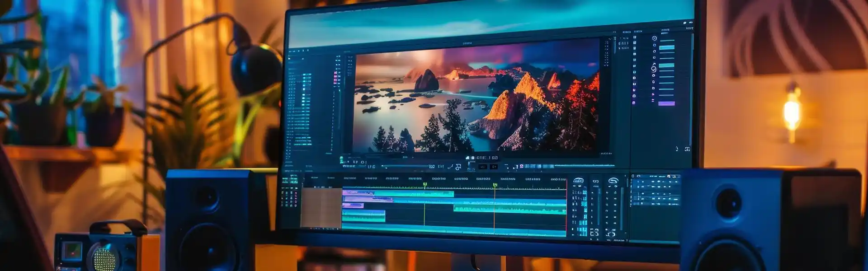Click the curved arrow icon below the right mixer strip
The image size is (868, 271).
tap(611, 234)
